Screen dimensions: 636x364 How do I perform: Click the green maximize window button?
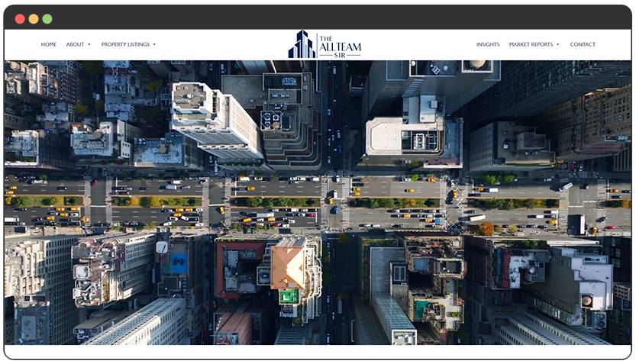[47, 19]
